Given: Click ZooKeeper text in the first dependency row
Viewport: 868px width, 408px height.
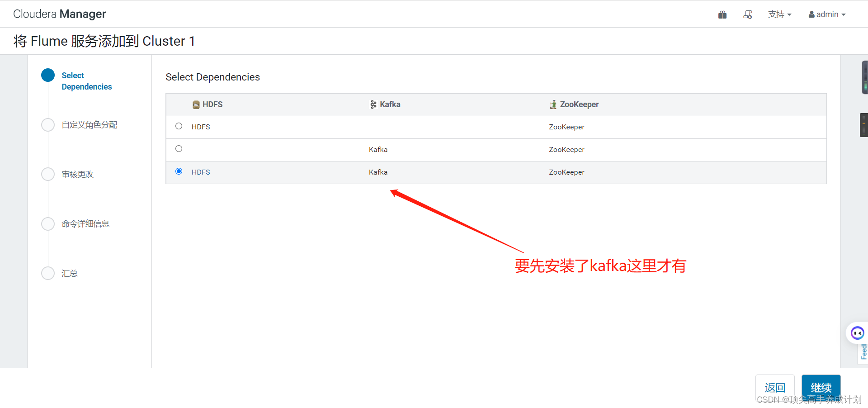Looking at the screenshot, I should (x=566, y=127).
